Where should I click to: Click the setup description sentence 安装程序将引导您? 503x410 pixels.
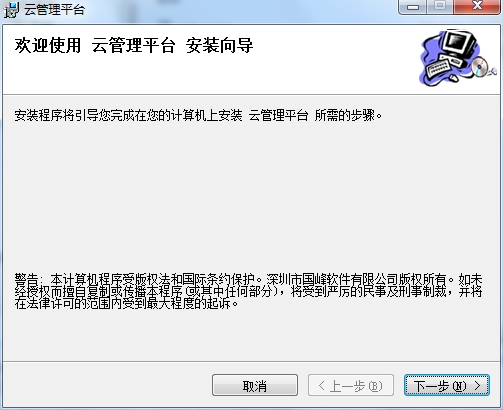coord(198,116)
